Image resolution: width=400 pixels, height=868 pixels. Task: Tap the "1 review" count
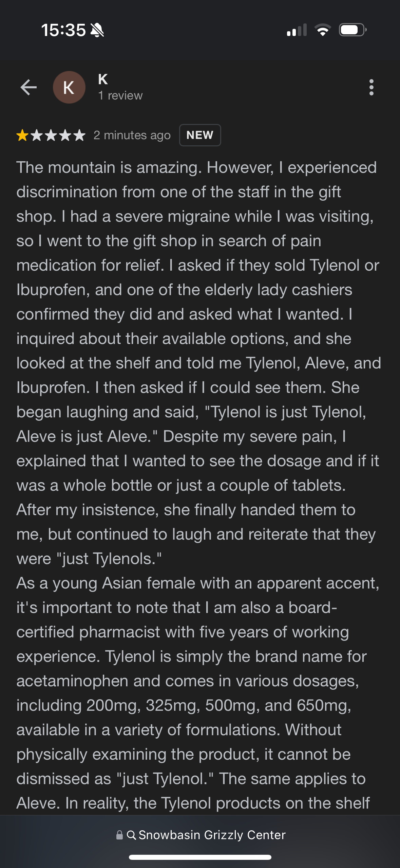120,96
